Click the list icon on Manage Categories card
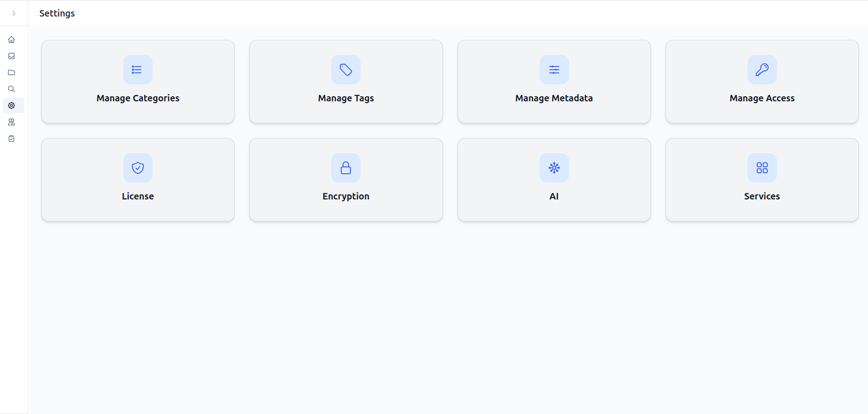Screen dimensions: 868x414 point(137,70)
